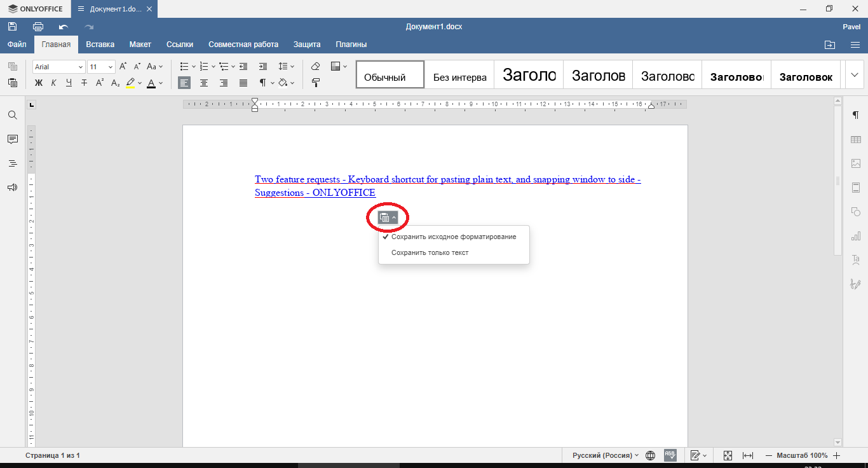Choose Сохранить только текст paste option
The image size is (868, 468).
pos(454,252)
